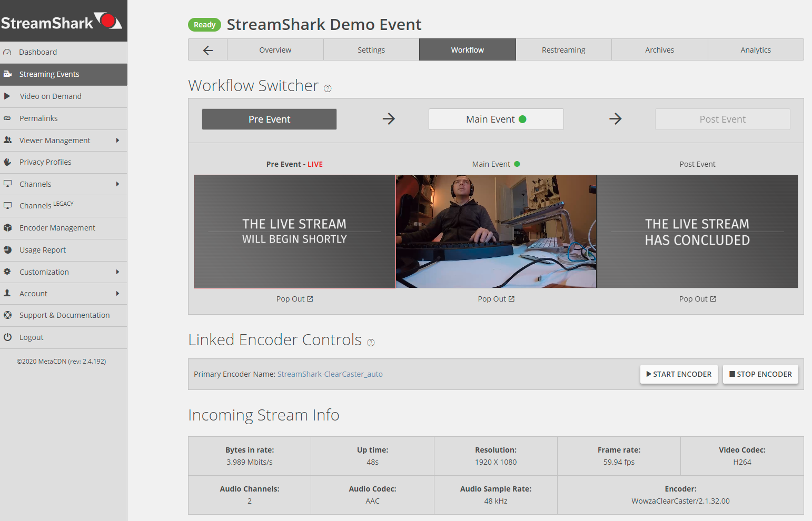Click the green Ready status badge
This screenshot has width=812, height=521.
pos(204,25)
